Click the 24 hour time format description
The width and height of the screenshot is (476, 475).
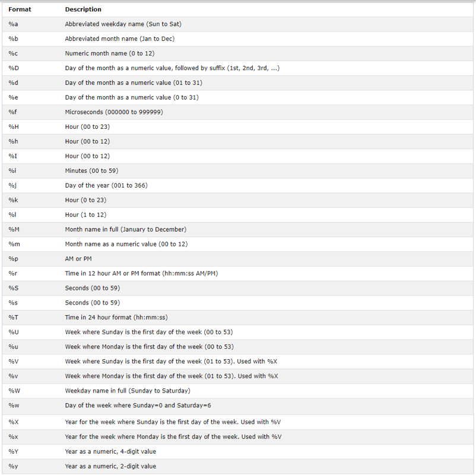tap(116, 317)
